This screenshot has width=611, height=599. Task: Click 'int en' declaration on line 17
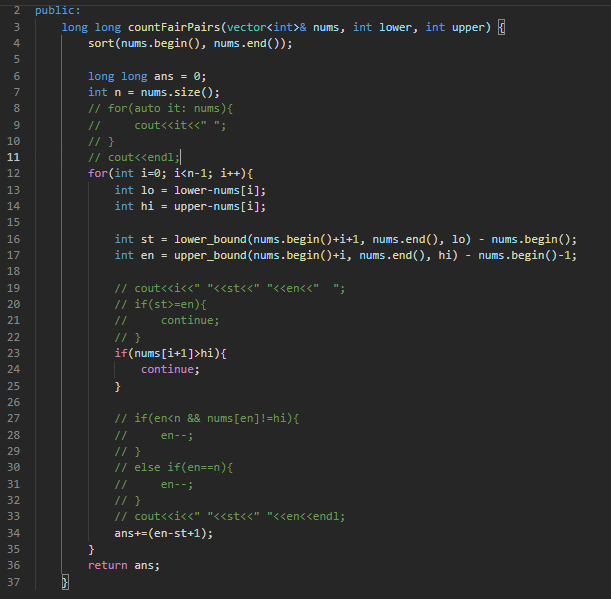tap(134, 256)
